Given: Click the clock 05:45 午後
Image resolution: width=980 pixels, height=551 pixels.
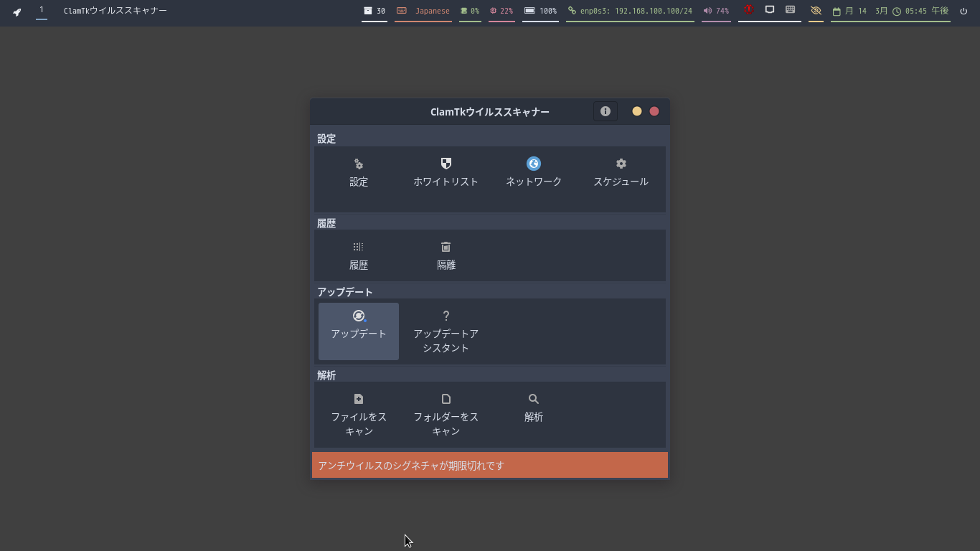Looking at the screenshot, I should pos(921,11).
